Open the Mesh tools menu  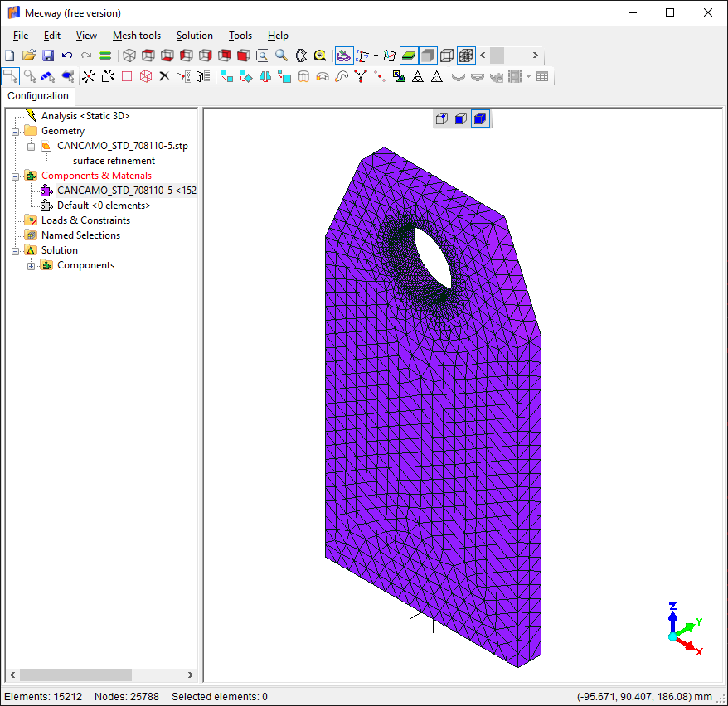137,36
